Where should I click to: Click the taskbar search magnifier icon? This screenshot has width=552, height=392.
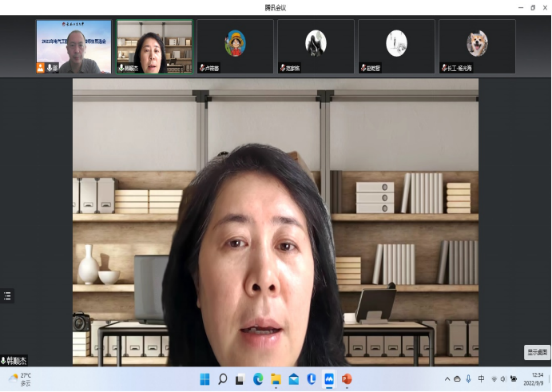coord(222,379)
